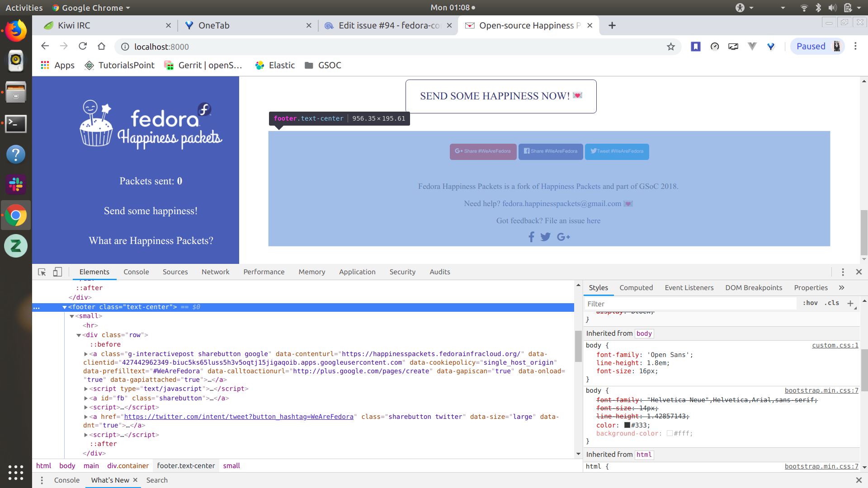Open the drawer three-dot menu
The height and width of the screenshot is (488, 868).
coord(42,480)
